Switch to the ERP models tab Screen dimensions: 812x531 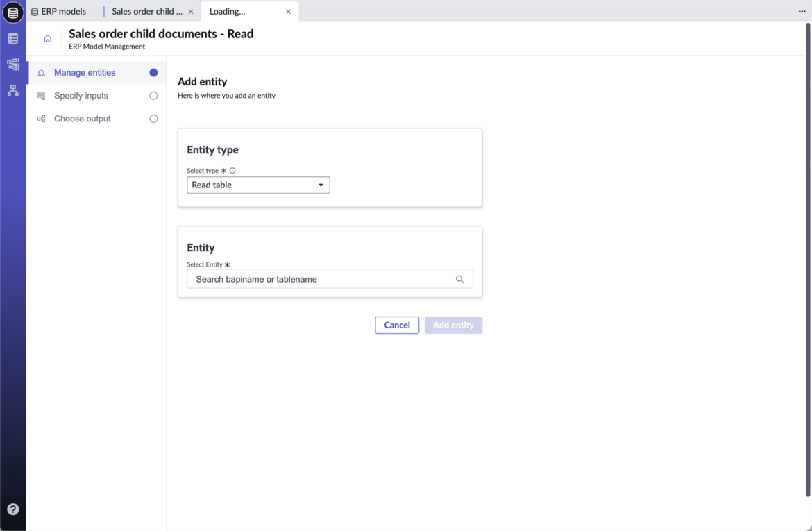click(58, 11)
